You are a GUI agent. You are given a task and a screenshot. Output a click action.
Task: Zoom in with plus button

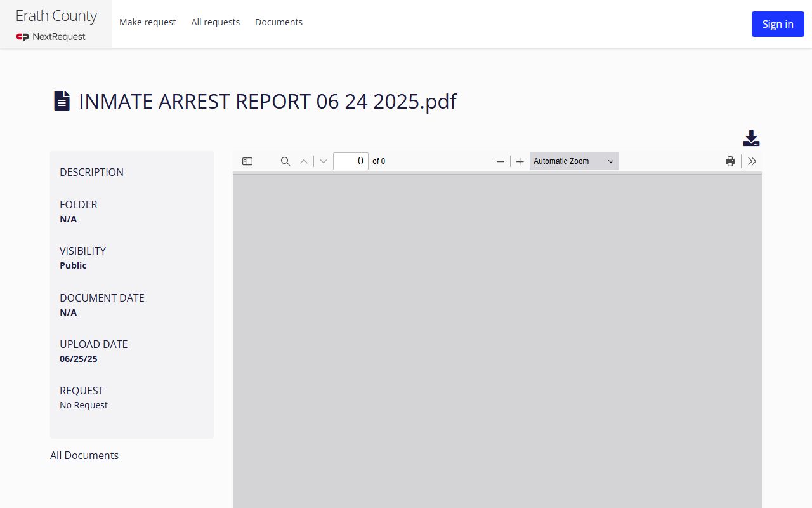pos(520,161)
